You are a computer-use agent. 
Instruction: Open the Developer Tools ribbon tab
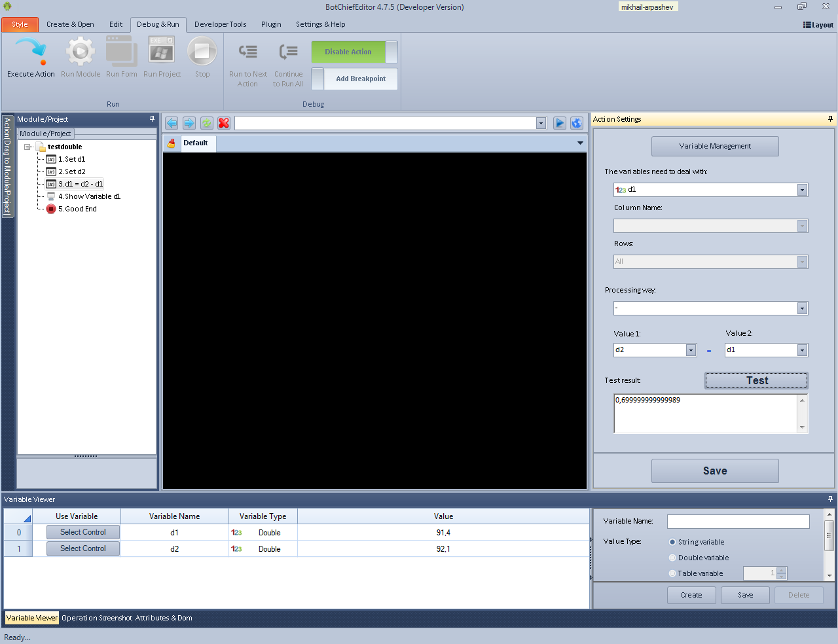[x=220, y=24]
